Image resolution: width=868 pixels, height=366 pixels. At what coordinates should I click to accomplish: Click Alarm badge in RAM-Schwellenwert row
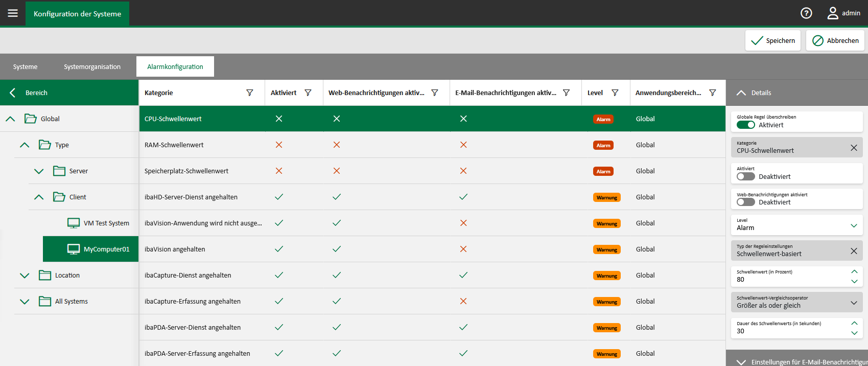pyautogui.click(x=603, y=145)
